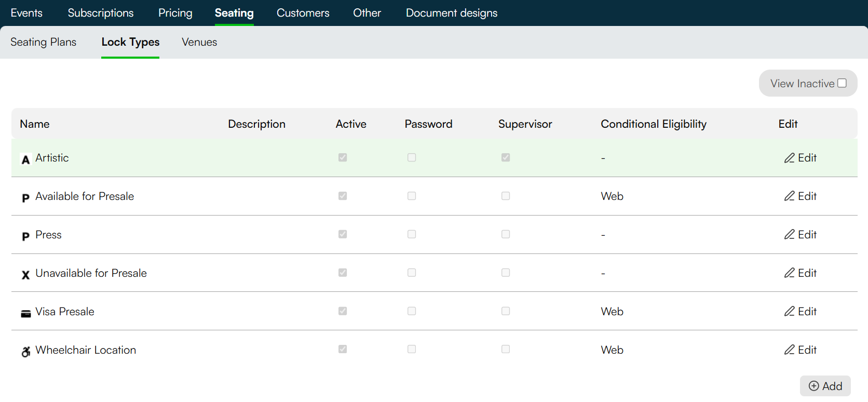Toggle Active checkbox for Wheelchair Location
Viewport: 868px width, 402px height.
coord(343,350)
